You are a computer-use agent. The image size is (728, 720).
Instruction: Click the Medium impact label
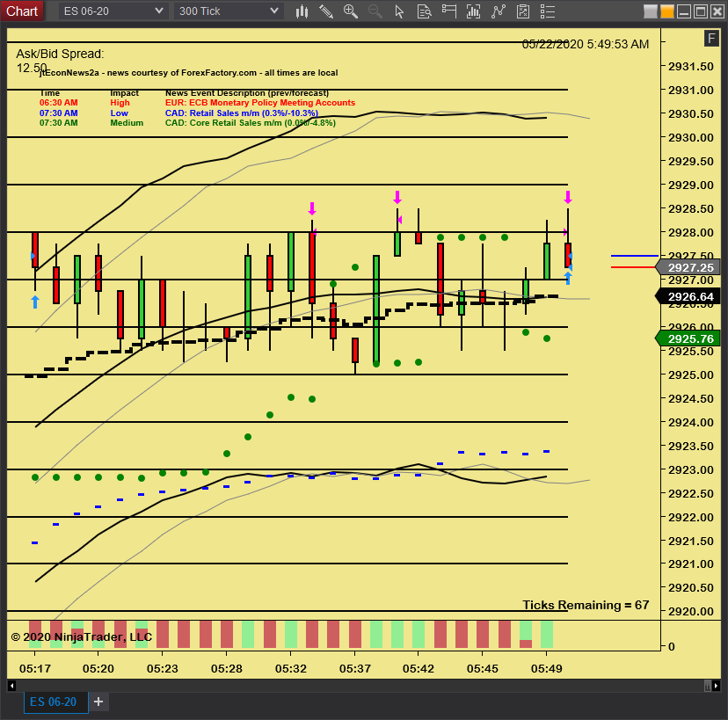(x=127, y=123)
